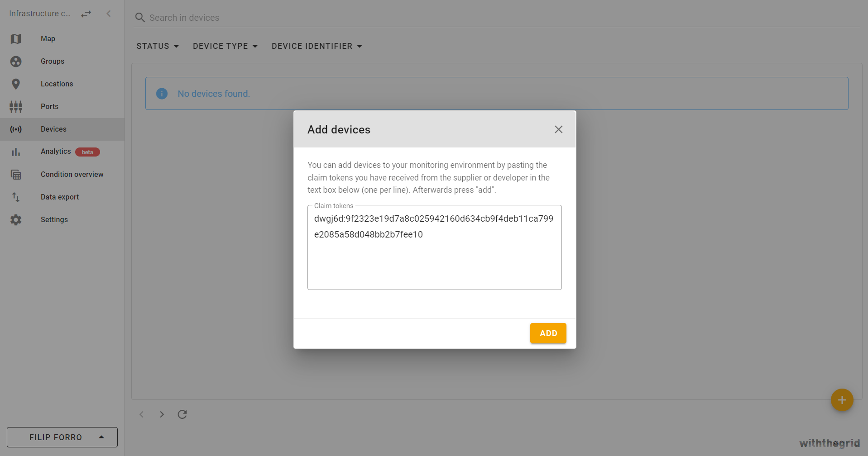Expand the DEVICE IDENTIFIER filter
868x456 pixels.
click(317, 46)
